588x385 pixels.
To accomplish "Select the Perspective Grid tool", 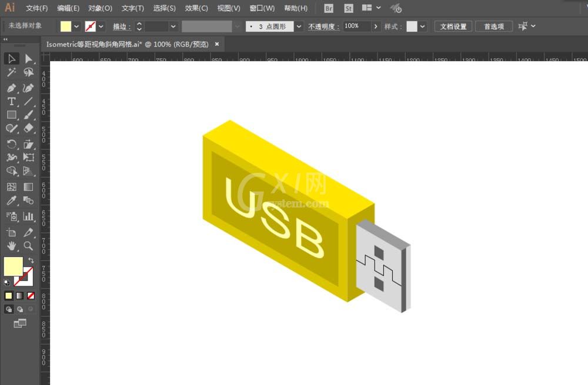I will (x=28, y=171).
